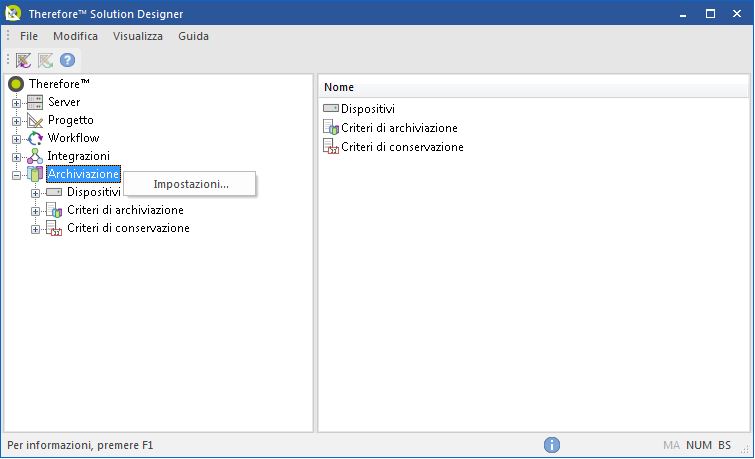Click the Server icon in the tree
Image resolution: width=755 pixels, height=459 pixels.
(x=35, y=102)
